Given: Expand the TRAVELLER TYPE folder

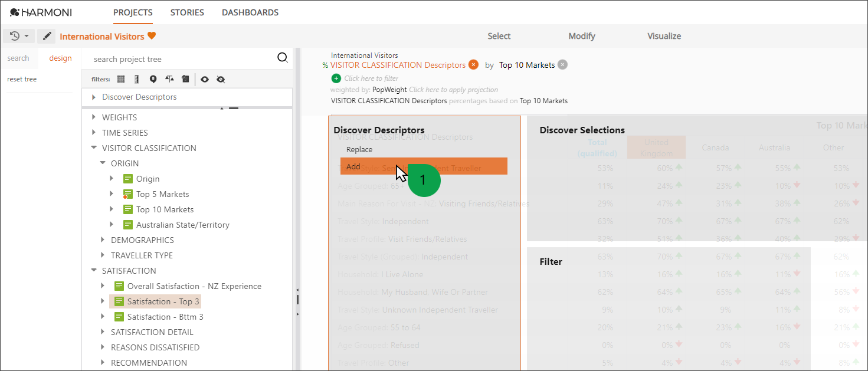Looking at the screenshot, I should pyautogui.click(x=103, y=255).
